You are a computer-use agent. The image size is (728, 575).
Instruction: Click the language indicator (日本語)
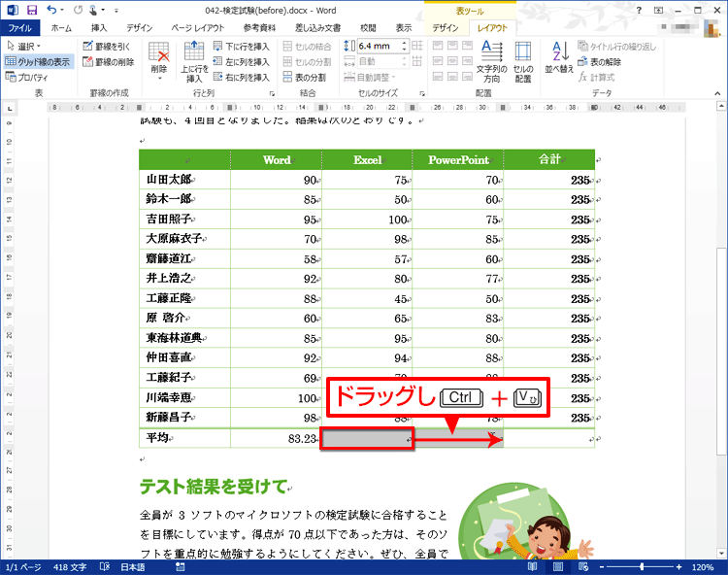point(133,567)
